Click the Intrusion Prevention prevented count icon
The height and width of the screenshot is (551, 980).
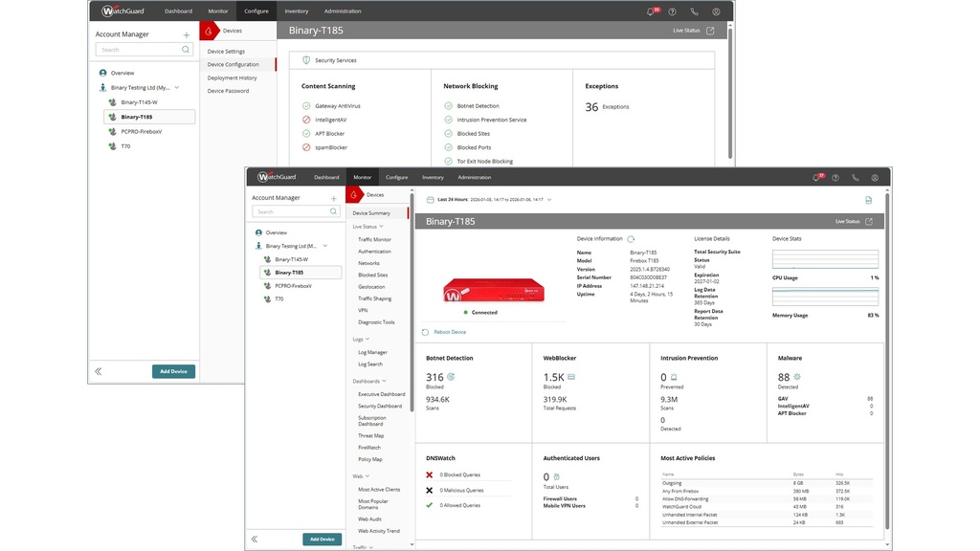click(674, 377)
